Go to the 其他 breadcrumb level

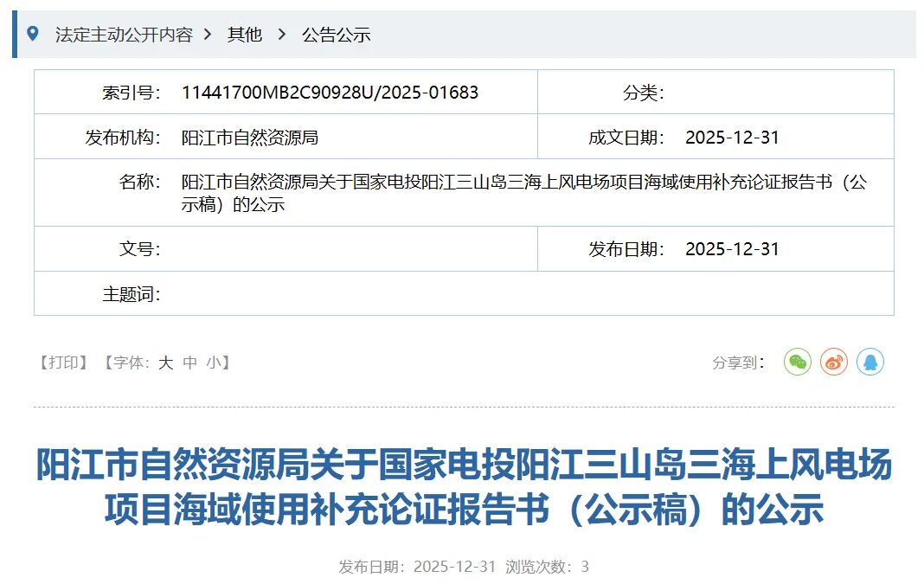244,35
